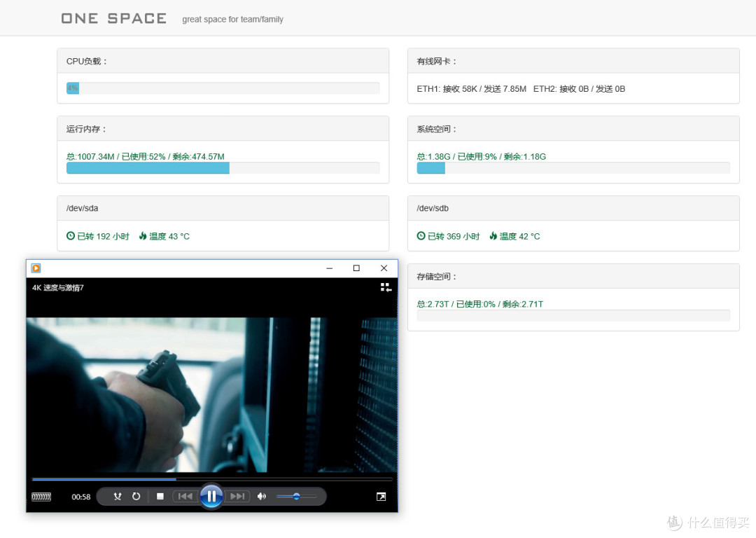
Task: Click the '温度 43 °C' text
Action: coord(169,237)
